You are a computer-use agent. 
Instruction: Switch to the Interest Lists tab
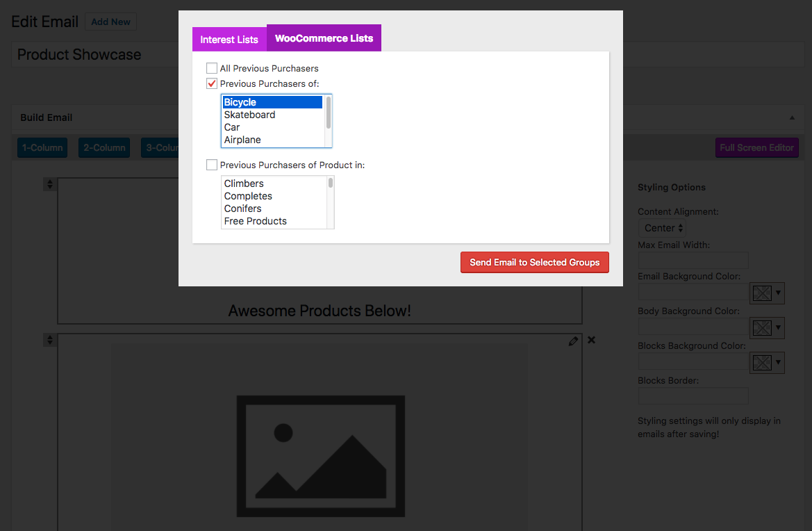229,39
